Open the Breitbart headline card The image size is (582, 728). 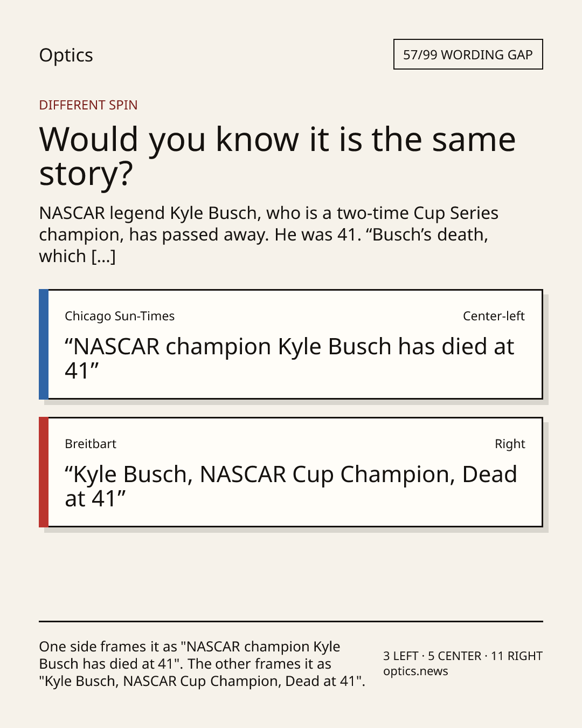291,472
